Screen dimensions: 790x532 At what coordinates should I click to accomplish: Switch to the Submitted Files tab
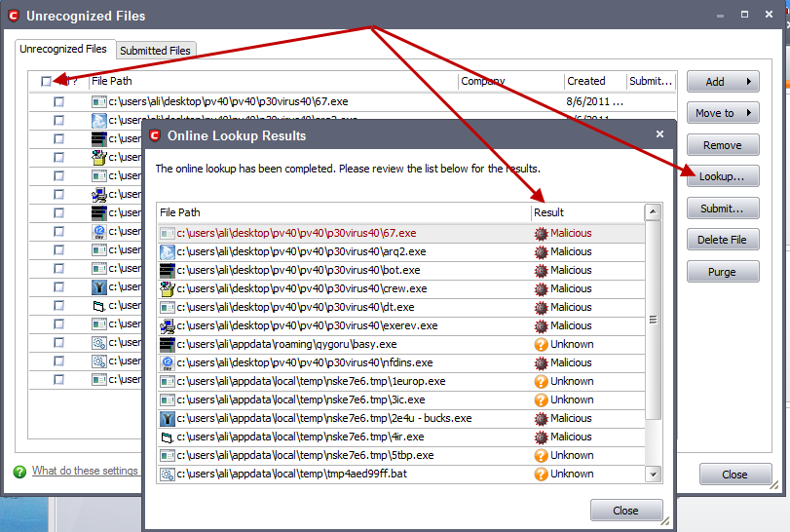(155, 51)
